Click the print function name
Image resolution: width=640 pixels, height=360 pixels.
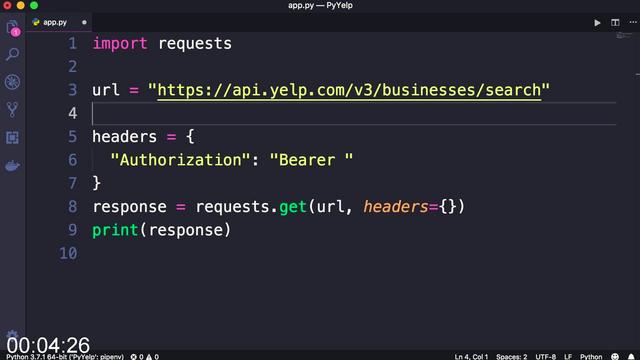coord(115,230)
